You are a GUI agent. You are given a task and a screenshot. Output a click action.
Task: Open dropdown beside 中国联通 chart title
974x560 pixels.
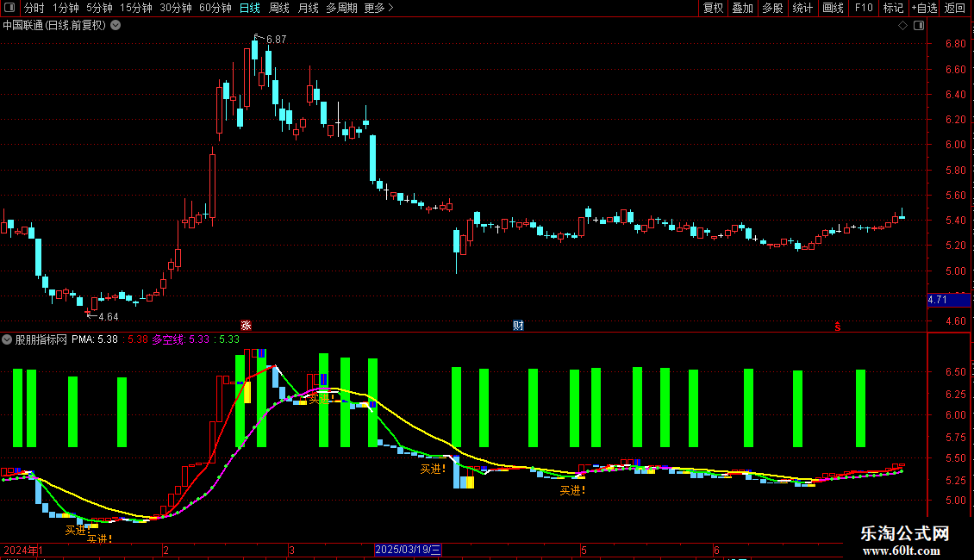(116, 26)
